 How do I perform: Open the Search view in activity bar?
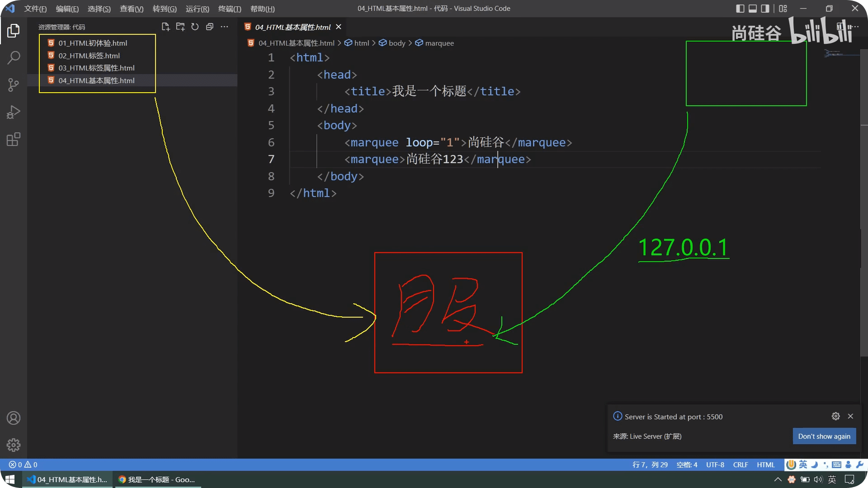point(14,57)
